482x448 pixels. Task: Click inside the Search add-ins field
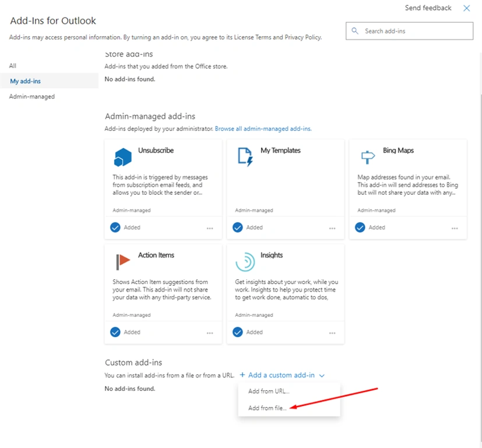pos(409,31)
